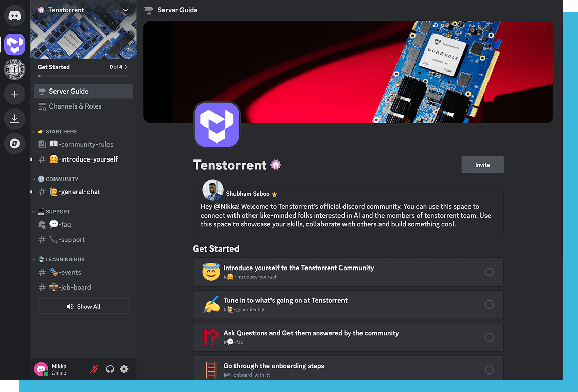Image resolution: width=578 pixels, height=392 pixels.
Task: Collapse the START HERE category
Action: (57, 132)
